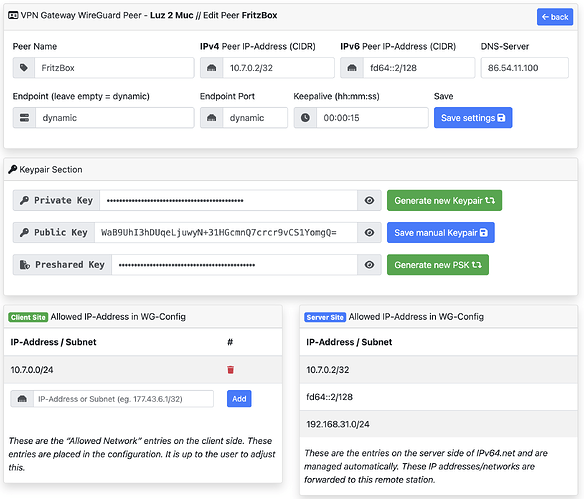Viewport: 584px width, 499px height.
Task: Click the # column header
Action: click(x=230, y=342)
